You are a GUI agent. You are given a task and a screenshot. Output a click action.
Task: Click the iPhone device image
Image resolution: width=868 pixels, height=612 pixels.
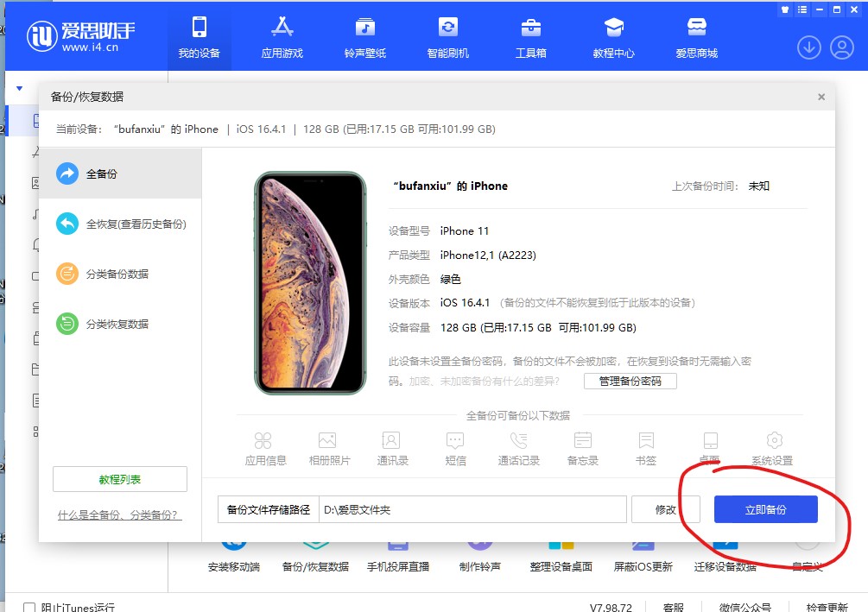tap(310, 283)
